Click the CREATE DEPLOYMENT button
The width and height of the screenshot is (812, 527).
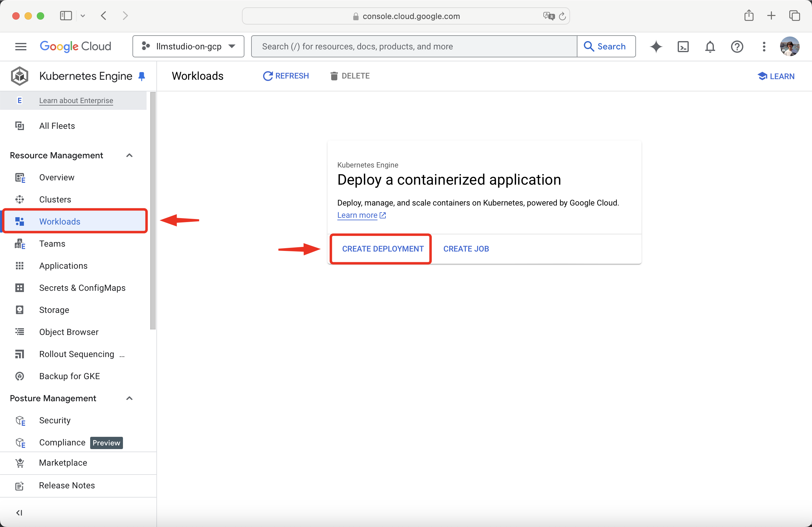click(382, 249)
